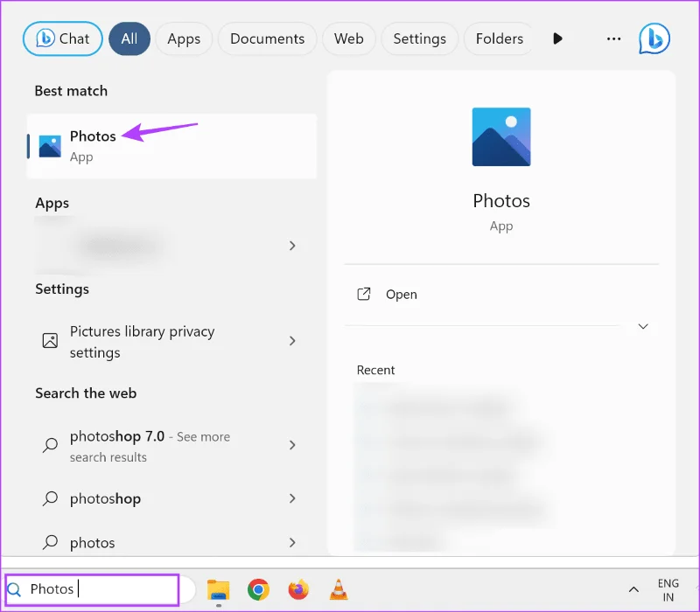Screen dimensions: 700x612
Task: Click search icon beside photos suggestion
Action: (x=50, y=542)
